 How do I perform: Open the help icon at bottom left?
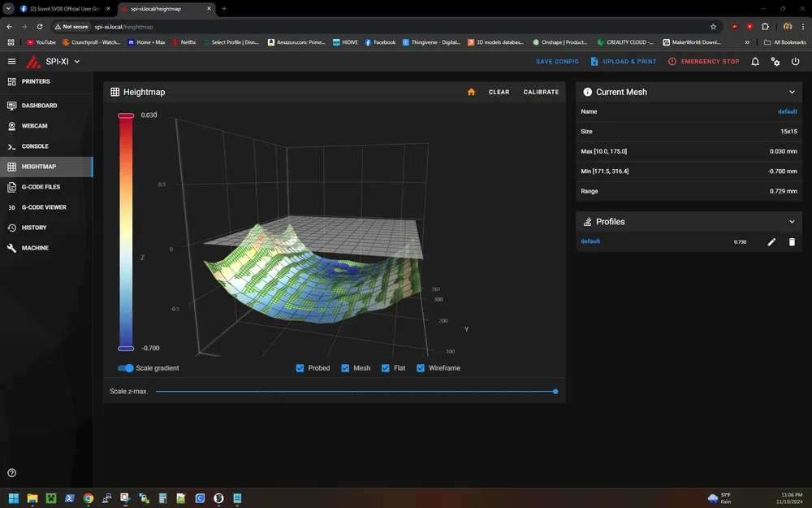pyautogui.click(x=12, y=473)
